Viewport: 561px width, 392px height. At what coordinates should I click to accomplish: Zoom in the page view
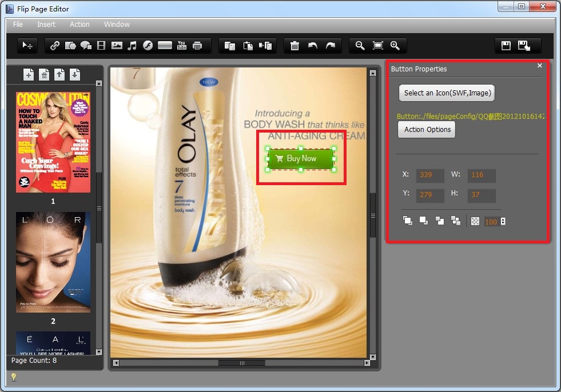(x=395, y=46)
